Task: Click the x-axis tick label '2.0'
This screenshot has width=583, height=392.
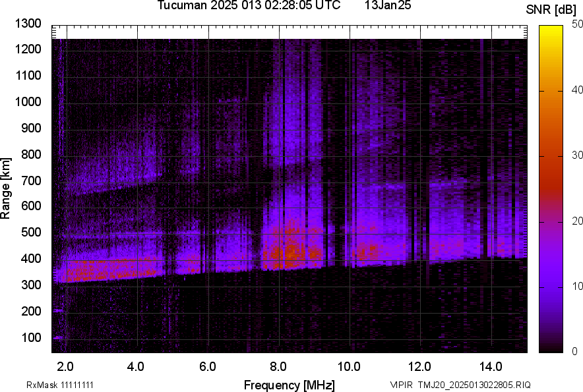Action: (66, 366)
